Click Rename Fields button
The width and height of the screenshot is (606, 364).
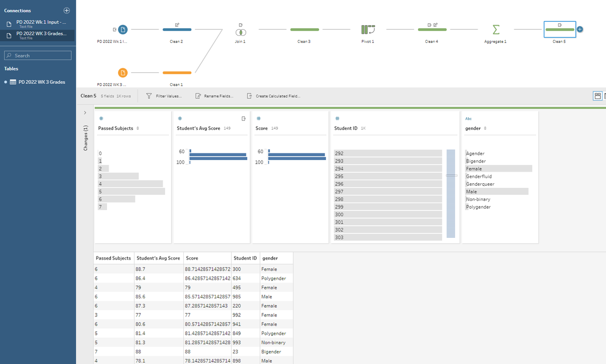[x=214, y=96]
